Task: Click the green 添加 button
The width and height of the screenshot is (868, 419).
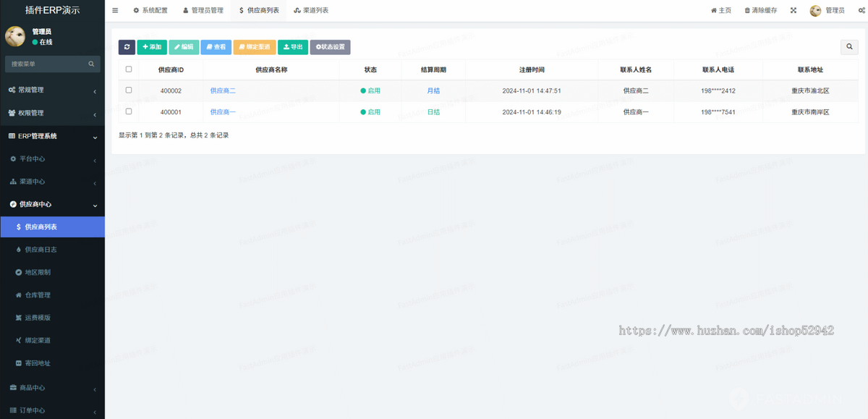Action: pos(152,47)
